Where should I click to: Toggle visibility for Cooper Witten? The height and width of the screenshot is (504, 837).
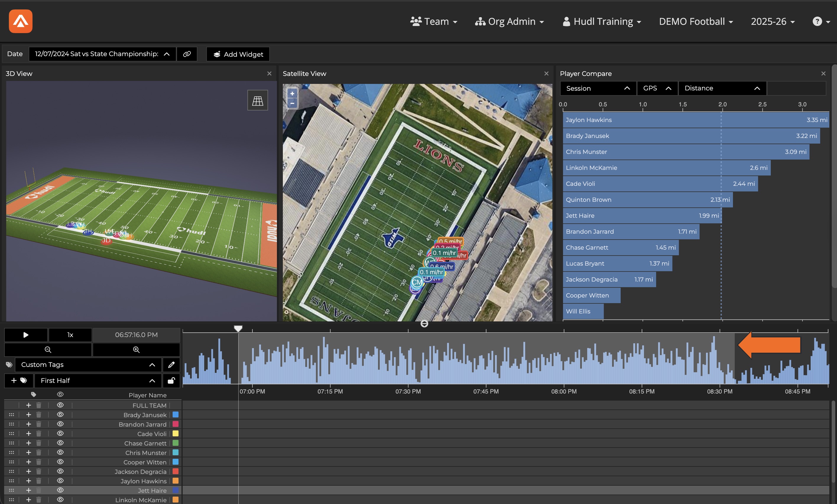pyautogui.click(x=61, y=462)
